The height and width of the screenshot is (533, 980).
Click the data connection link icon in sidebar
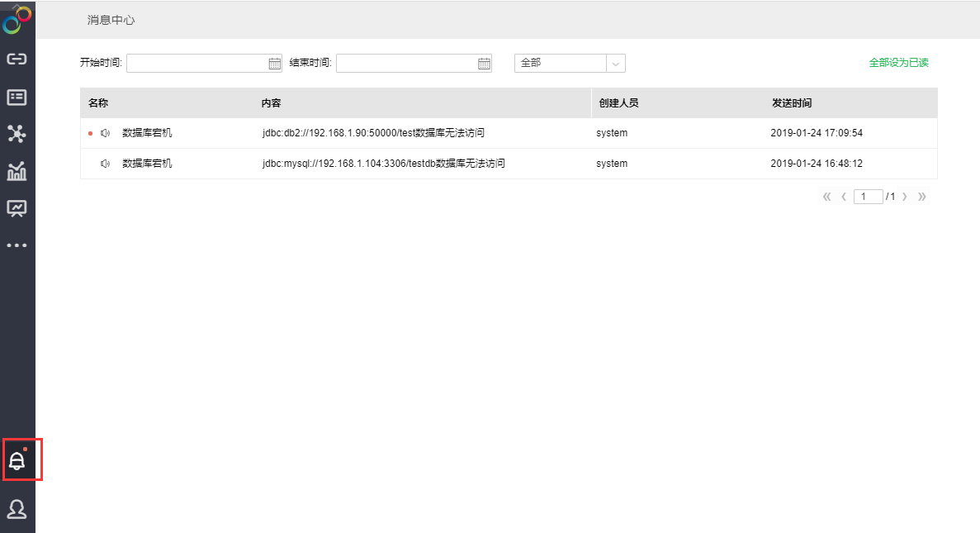(x=17, y=59)
